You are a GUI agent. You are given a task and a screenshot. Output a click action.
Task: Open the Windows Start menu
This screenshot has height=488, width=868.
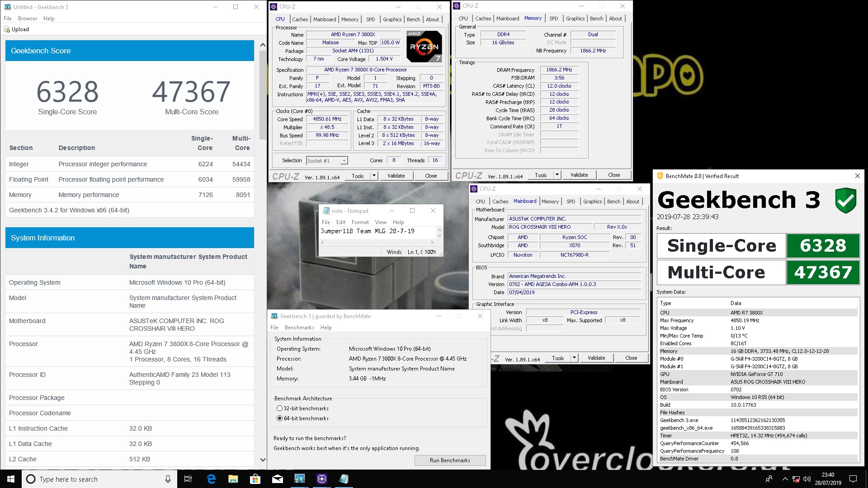[x=11, y=479]
